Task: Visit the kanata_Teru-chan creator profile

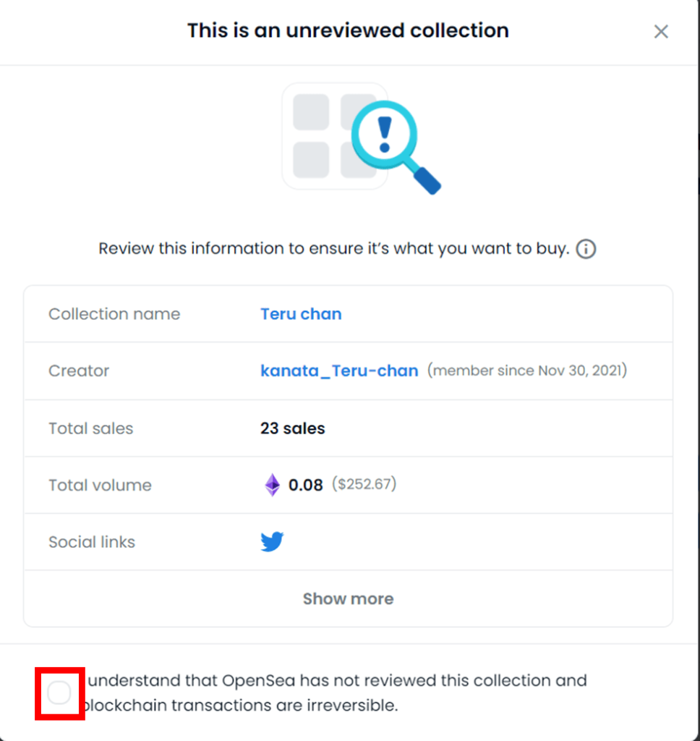Action: [x=339, y=371]
